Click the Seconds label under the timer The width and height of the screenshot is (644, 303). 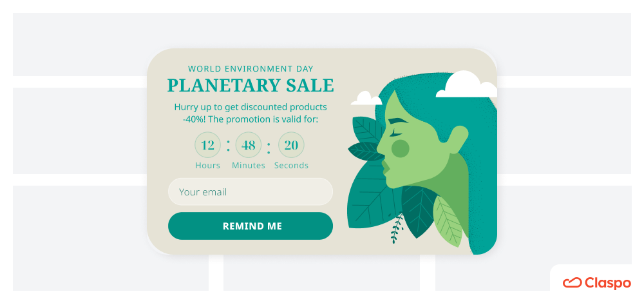click(291, 166)
